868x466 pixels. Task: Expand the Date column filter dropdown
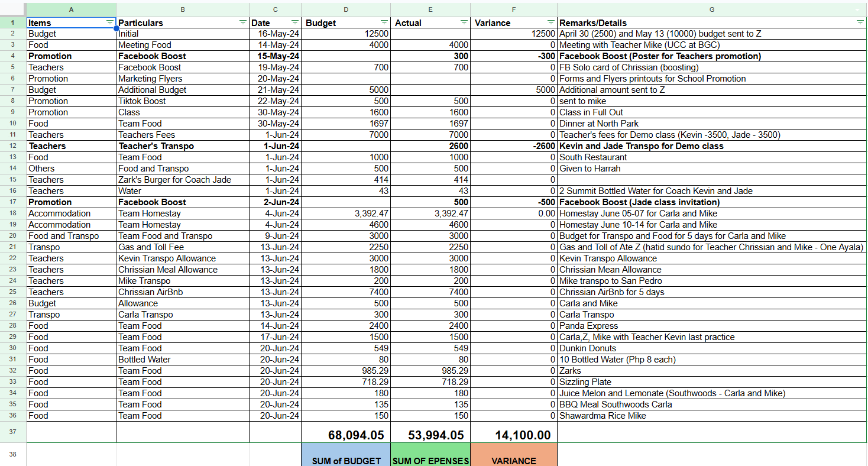pos(294,22)
